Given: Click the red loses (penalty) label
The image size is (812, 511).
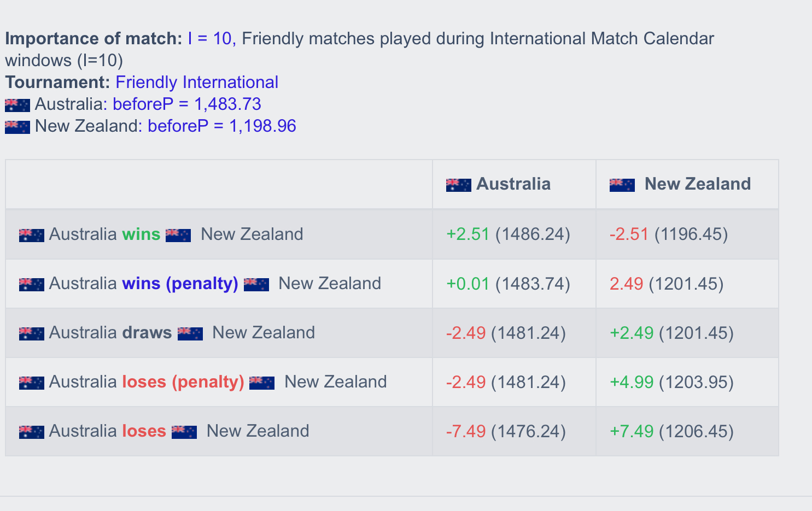Looking at the screenshot, I should click(183, 381).
